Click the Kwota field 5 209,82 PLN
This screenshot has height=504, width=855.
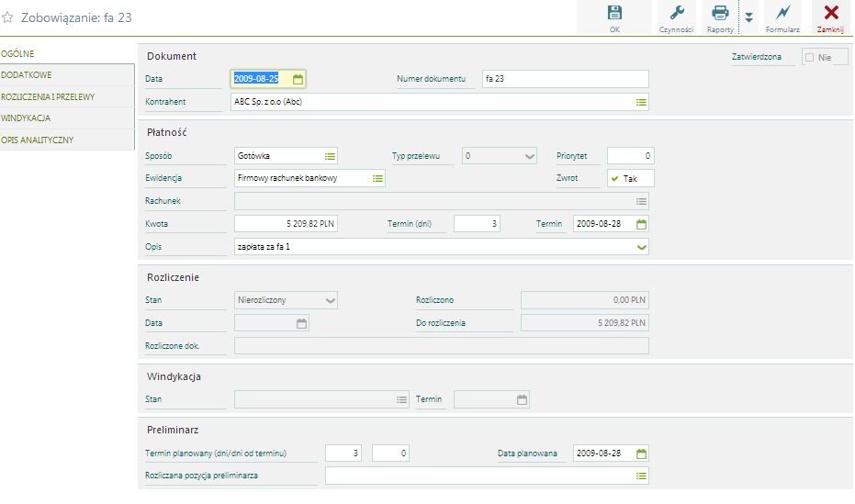pos(286,223)
